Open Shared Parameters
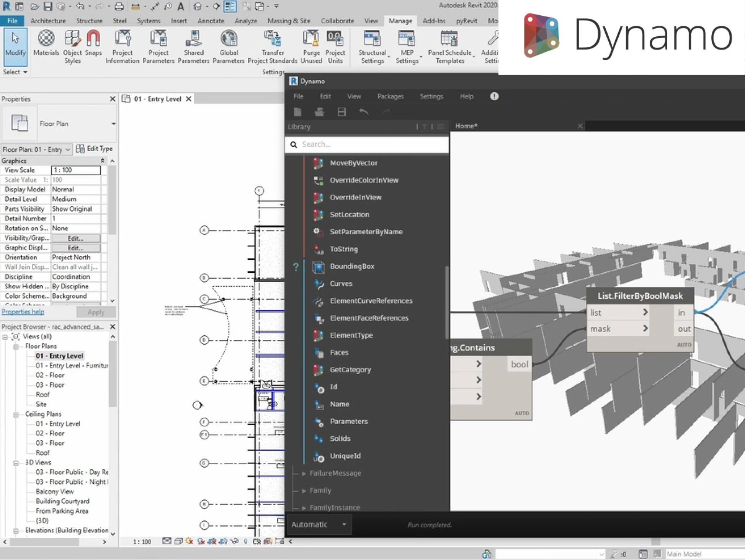Viewport: 745px width, 560px height. click(x=193, y=47)
